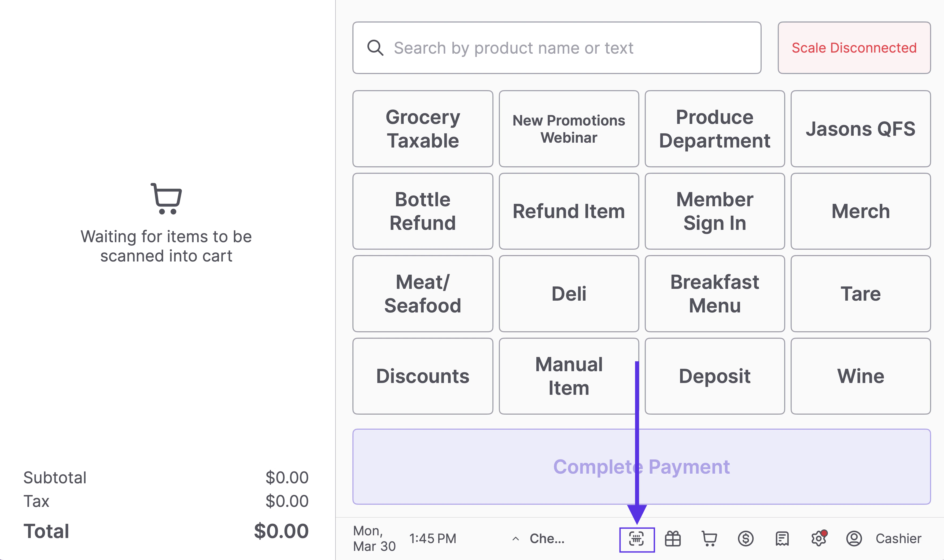Click the barcode scanner icon

tap(636, 539)
